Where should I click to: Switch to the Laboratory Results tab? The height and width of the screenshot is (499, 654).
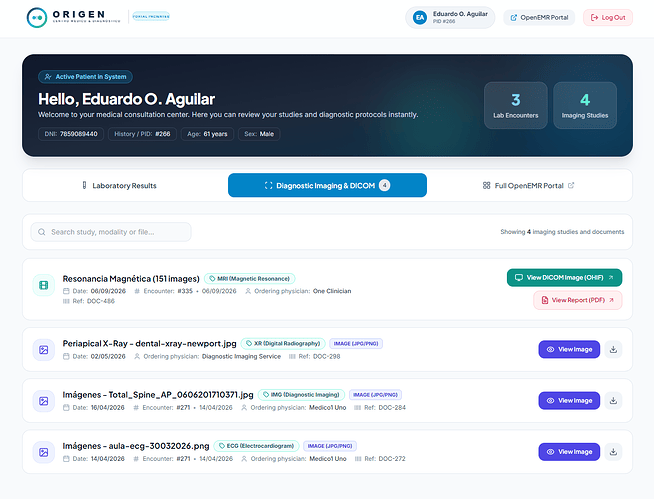click(119, 185)
